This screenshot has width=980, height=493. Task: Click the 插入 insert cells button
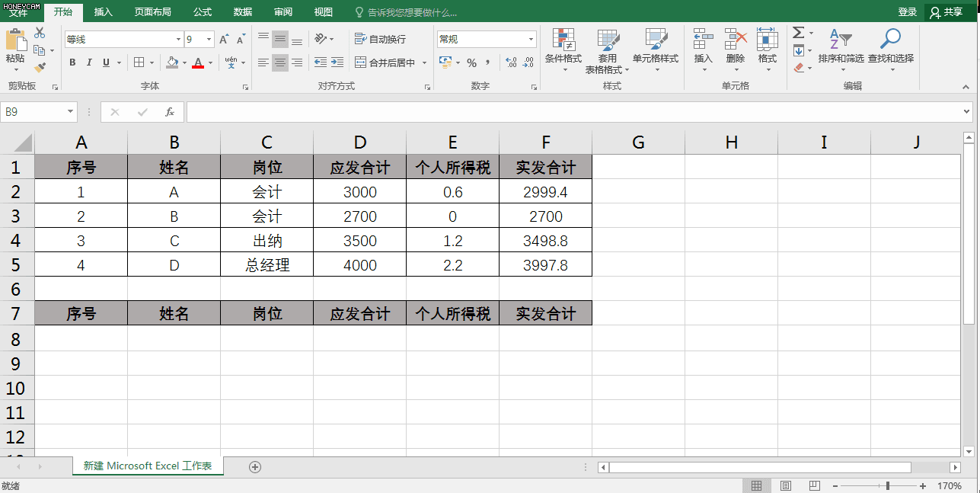tap(704, 50)
